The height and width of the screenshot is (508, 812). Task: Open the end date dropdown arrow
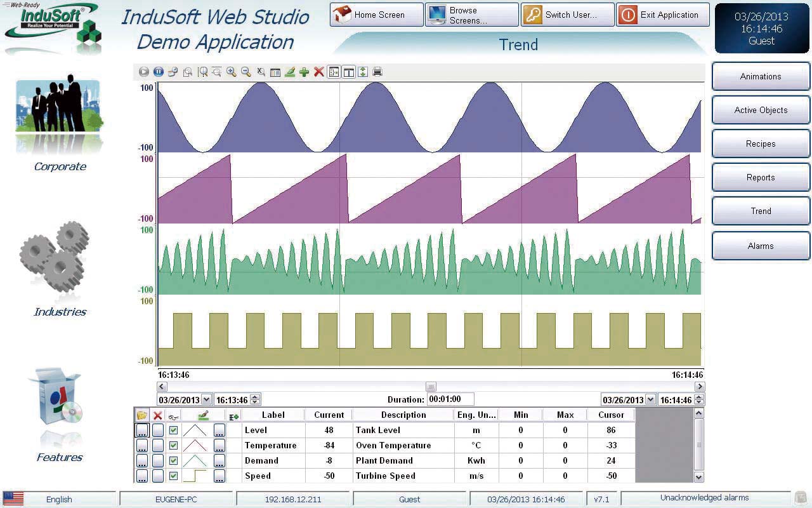coord(650,400)
